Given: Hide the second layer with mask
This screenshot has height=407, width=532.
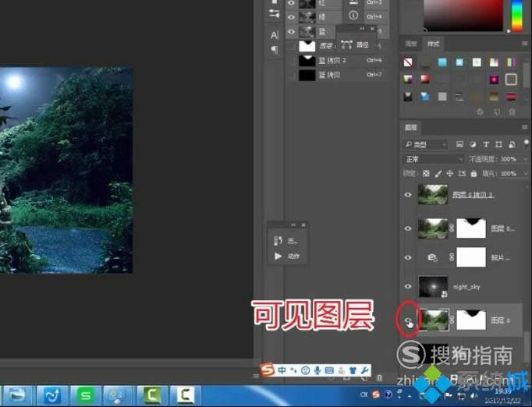Looking at the screenshot, I should [408, 228].
